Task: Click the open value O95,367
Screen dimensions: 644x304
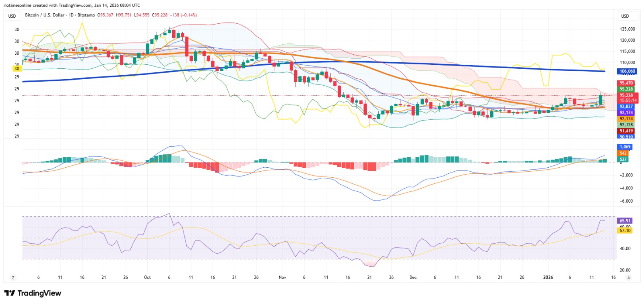Action: pos(105,15)
